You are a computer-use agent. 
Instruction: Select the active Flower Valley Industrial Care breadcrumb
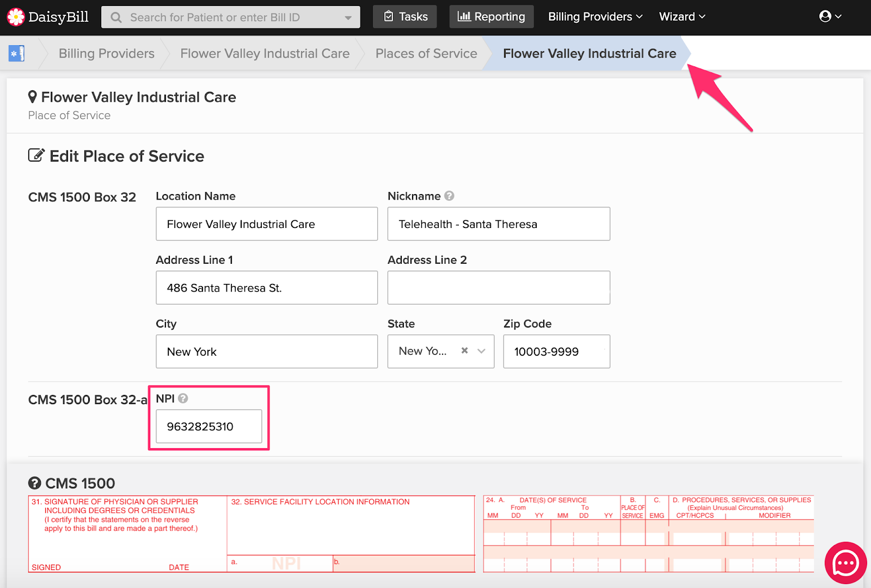pyautogui.click(x=590, y=53)
